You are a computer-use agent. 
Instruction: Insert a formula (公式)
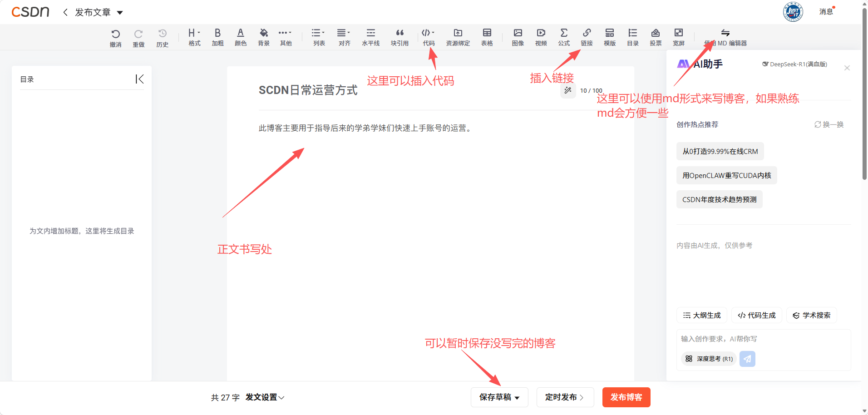pos(564,37)
